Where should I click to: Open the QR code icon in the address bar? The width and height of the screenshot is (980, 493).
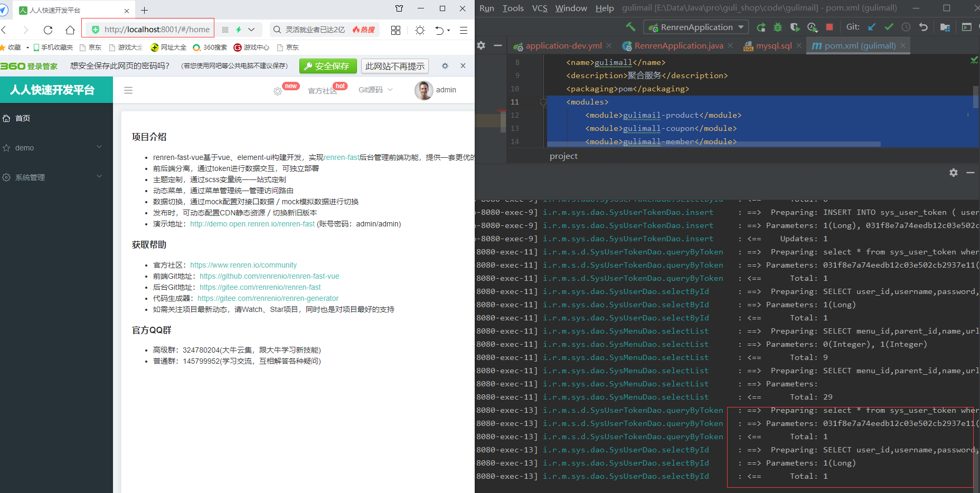[x=225, y=30]
